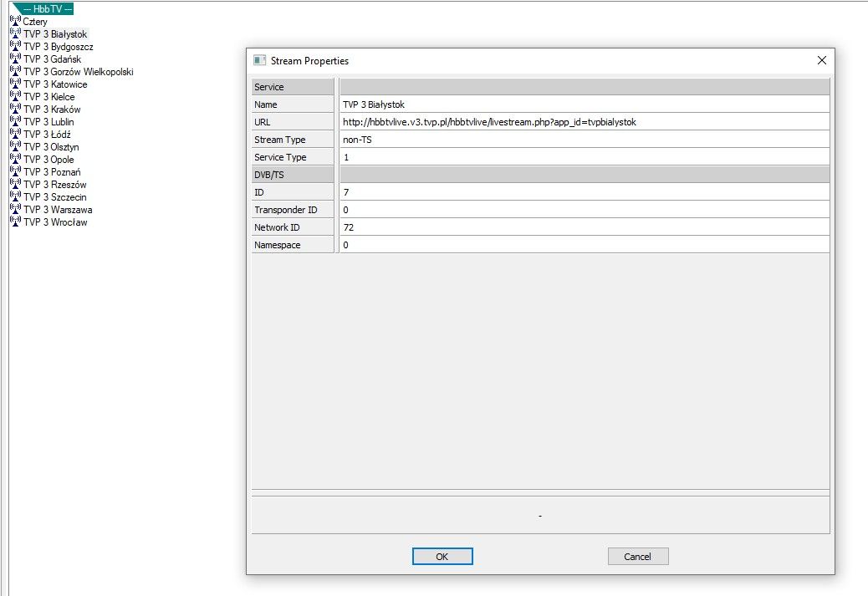Click the antenna icon beside TVP 3 Kraków
This screenshot has width=868, height=596.
[16, 109]
